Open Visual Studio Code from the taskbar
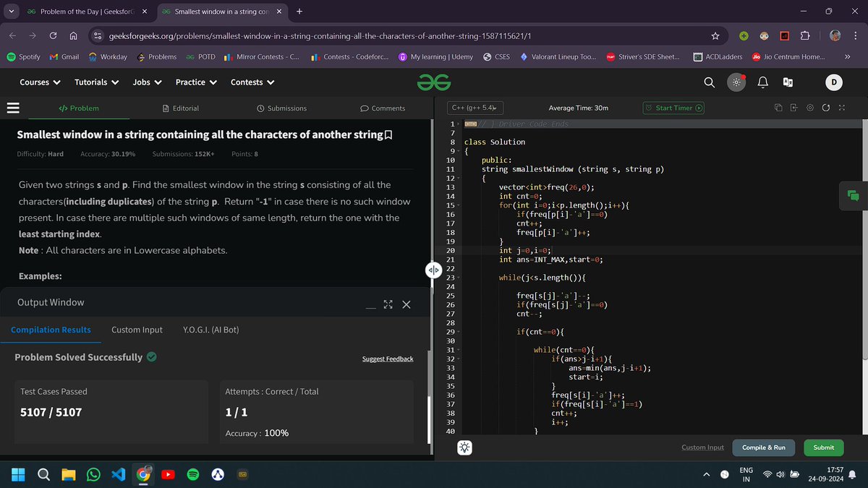The width and height of the screenshot is (868, 488). point(119,474)
